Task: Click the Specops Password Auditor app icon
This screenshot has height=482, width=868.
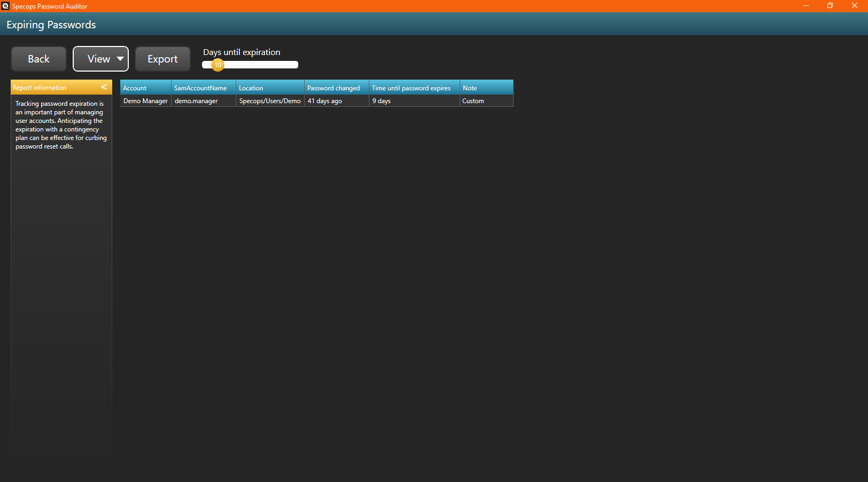Action: point(5,6)
